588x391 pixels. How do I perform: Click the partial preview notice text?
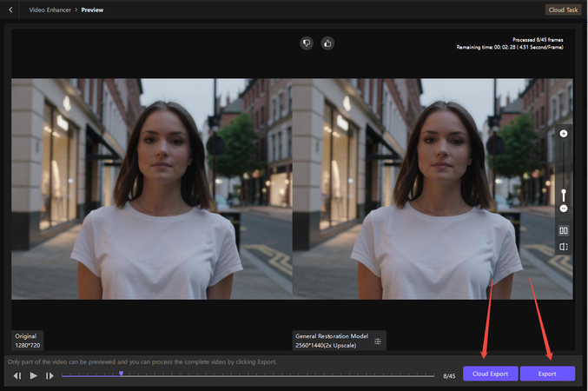[142, 362]
